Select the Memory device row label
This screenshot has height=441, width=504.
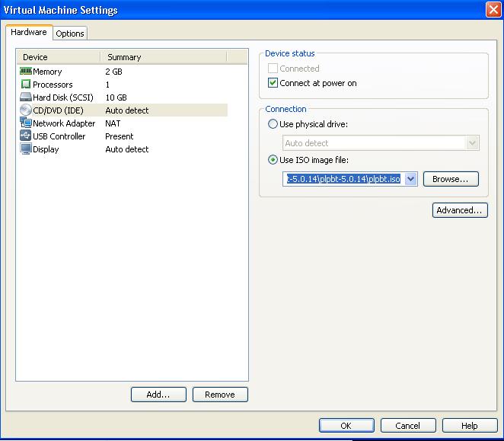pos(47,72)
